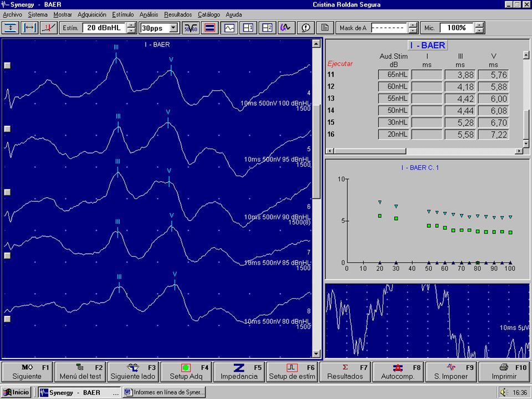Click the Siguiente F1 button
The image size is (532, 399).
click(27, 372)
